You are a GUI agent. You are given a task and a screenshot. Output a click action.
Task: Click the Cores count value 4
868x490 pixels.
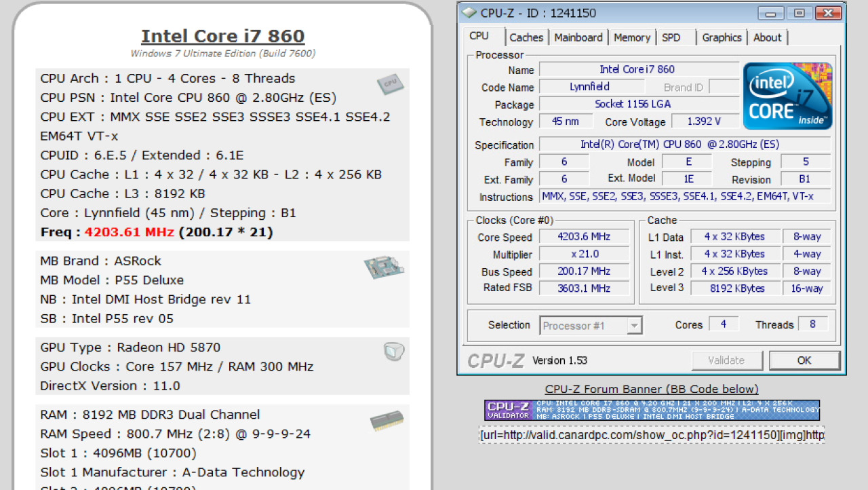point(724,324)
